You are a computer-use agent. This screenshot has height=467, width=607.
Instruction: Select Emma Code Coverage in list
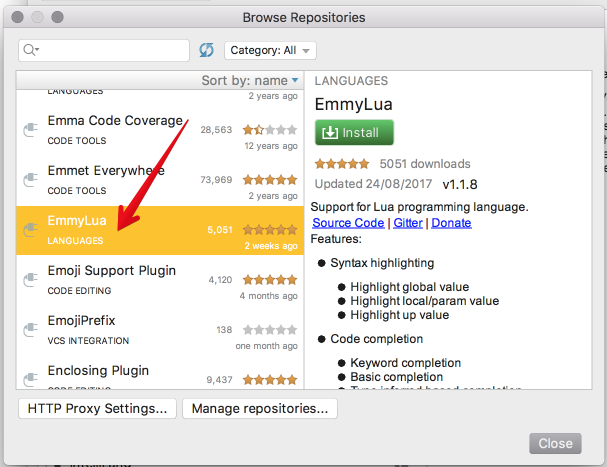(x=160, y=131)
